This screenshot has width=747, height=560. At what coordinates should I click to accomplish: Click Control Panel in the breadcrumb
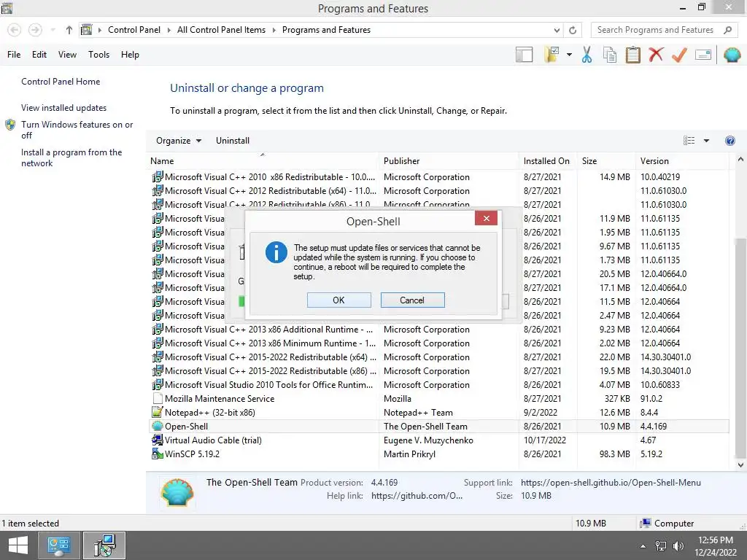pos(134,29)
